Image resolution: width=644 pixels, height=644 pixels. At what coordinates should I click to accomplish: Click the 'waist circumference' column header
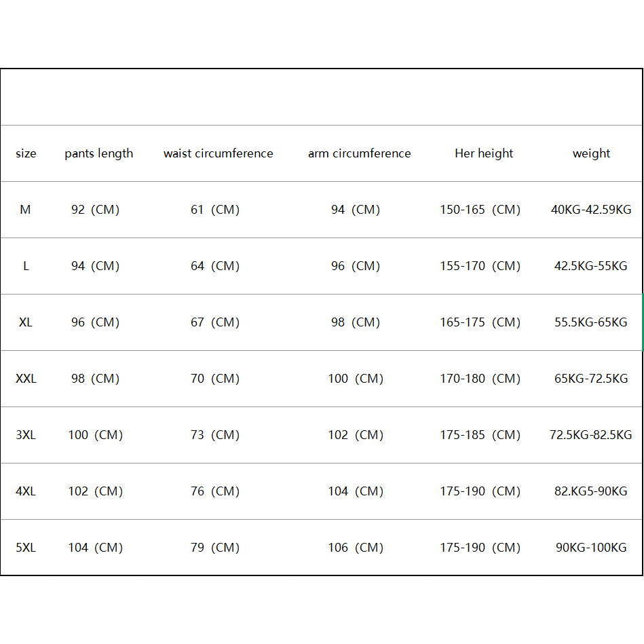coord(218,153)
